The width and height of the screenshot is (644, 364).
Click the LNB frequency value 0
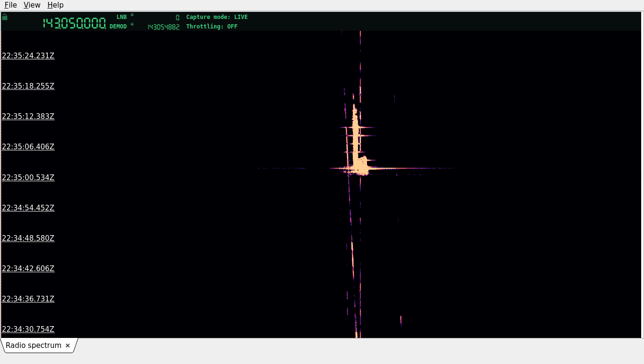[178, 18]
